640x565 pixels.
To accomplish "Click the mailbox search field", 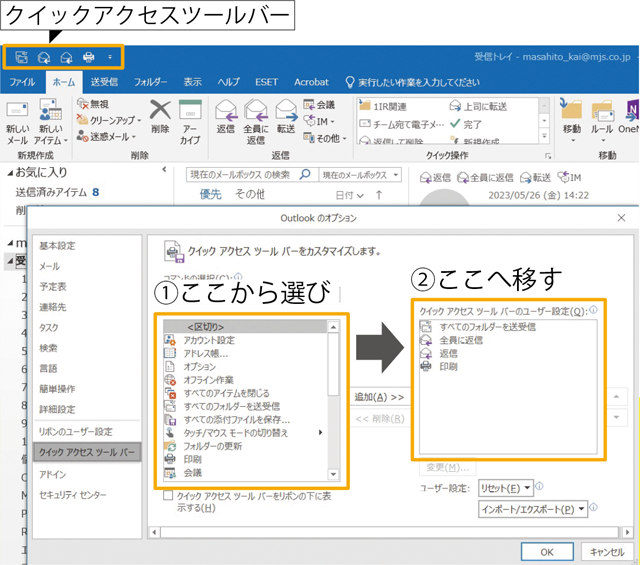I will point(252,175).
